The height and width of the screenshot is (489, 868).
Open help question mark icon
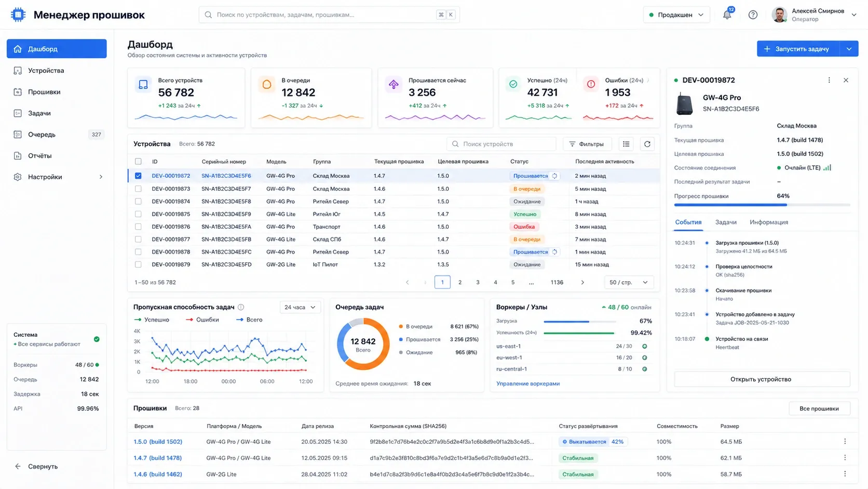point(753,15)
